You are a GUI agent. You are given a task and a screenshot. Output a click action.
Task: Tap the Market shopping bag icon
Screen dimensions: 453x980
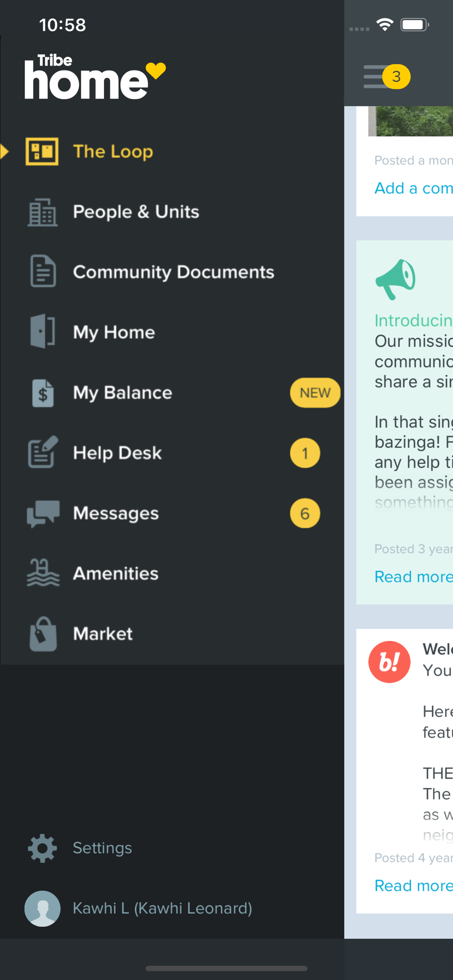tap(43, 634)
